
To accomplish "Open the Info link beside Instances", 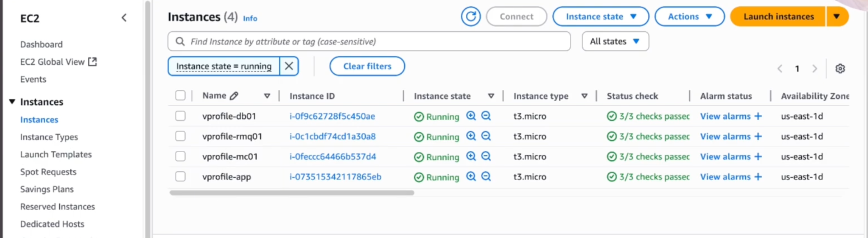I will [x=250, y=19].
